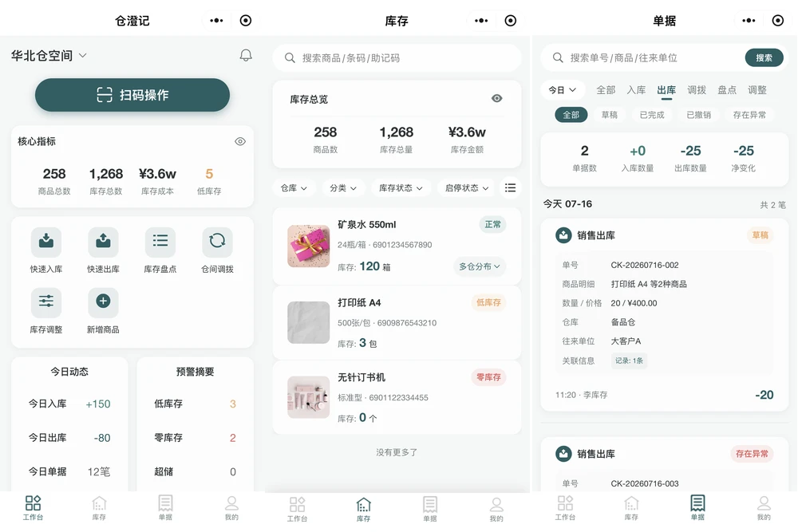Click the more menu dots on 库存 screen
Viewport: 798px width, 532px height.
click(481, 21)
